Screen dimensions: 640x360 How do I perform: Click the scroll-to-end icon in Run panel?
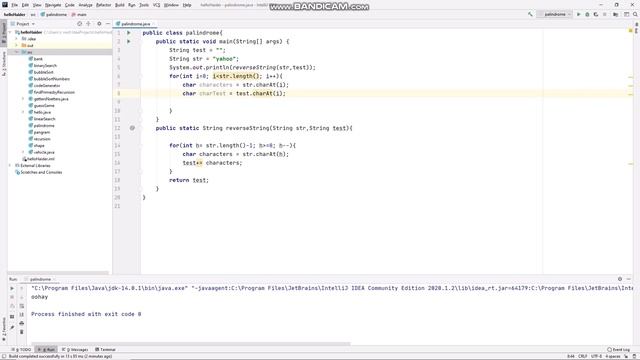coord(22,314)
